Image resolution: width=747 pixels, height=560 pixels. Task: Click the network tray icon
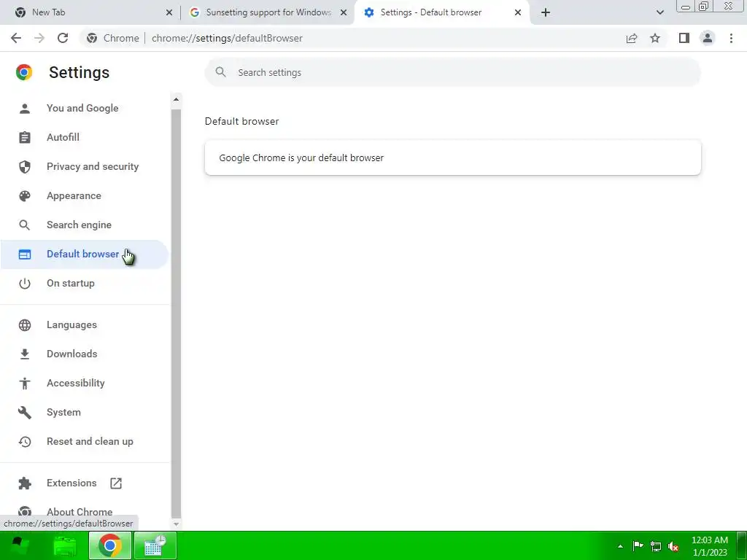pyautogui.click(x=656, y=546)
